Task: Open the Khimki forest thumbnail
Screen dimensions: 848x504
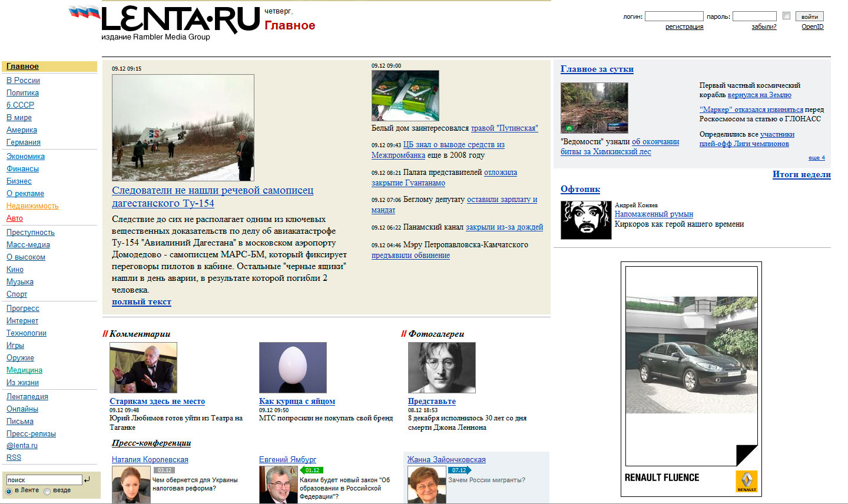Action: [594, 108]
